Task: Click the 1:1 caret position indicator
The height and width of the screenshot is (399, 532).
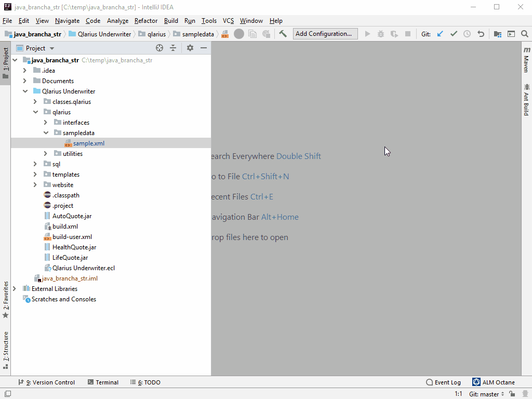Action: point(458,394)
